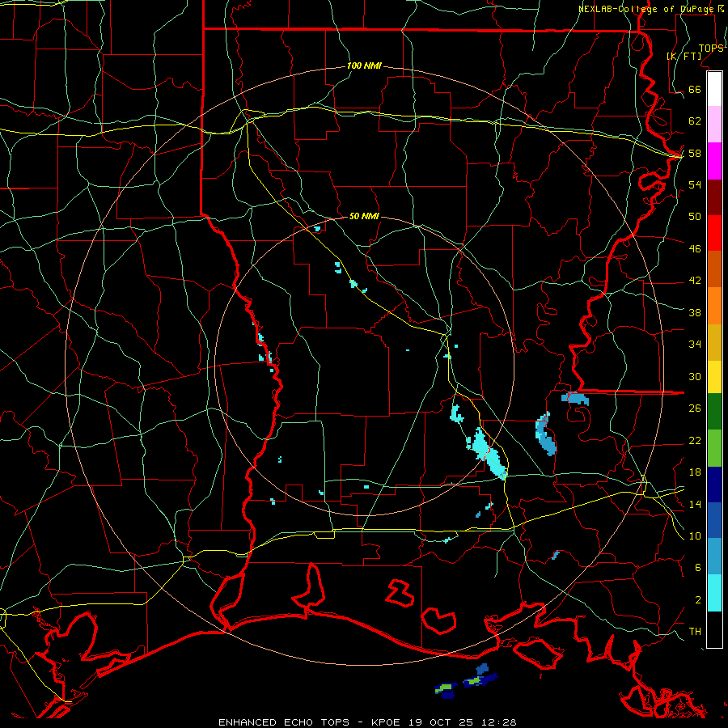The image size is (728, 728).
Task: Select the magenta legend color segment
Action: 714,161
